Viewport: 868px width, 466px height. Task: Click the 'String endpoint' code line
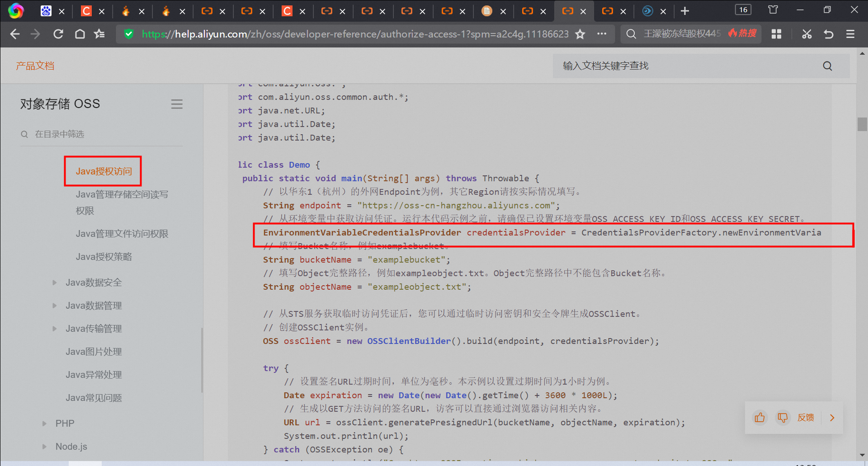click(x=411, y=206)
